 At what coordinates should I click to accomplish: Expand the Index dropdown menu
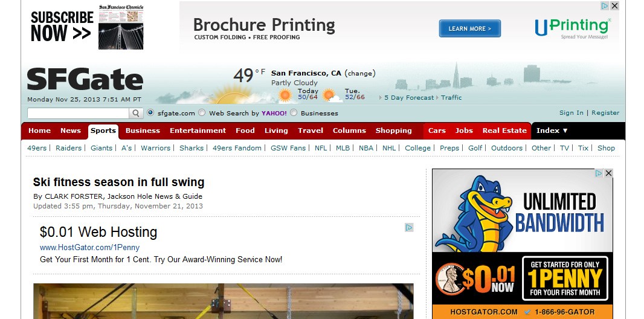(x=552, y=130)
